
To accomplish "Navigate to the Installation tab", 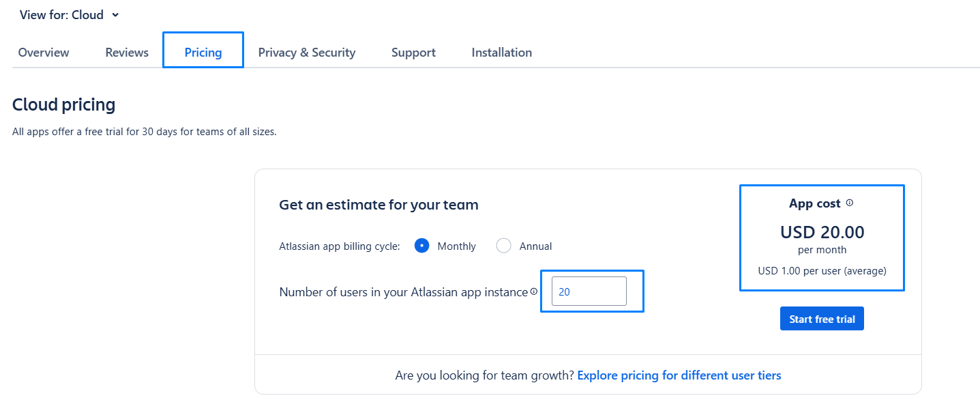I will pos(502,53).
